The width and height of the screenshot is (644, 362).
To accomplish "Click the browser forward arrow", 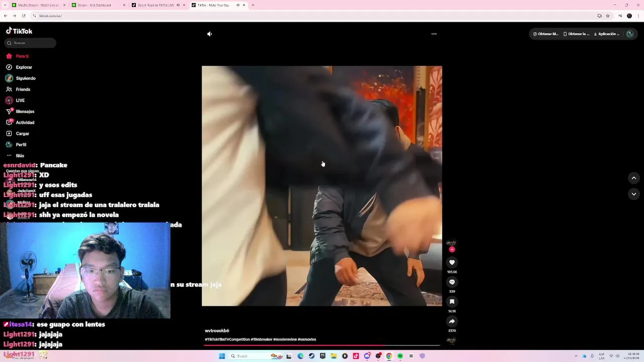I will [14, 16].
